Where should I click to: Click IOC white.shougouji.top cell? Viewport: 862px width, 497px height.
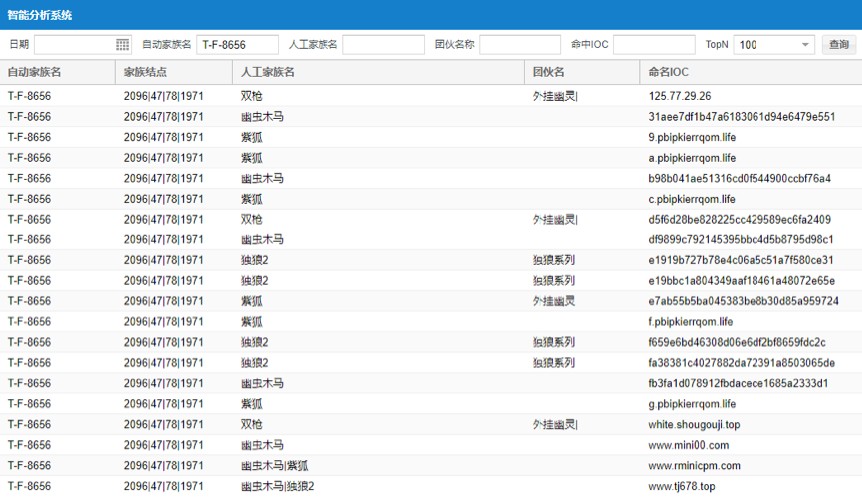694,425
